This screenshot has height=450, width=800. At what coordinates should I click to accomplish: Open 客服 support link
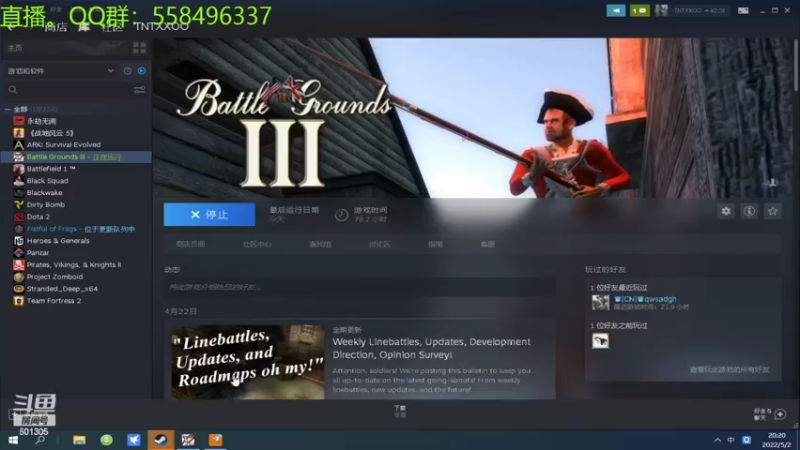pos(488,244)
